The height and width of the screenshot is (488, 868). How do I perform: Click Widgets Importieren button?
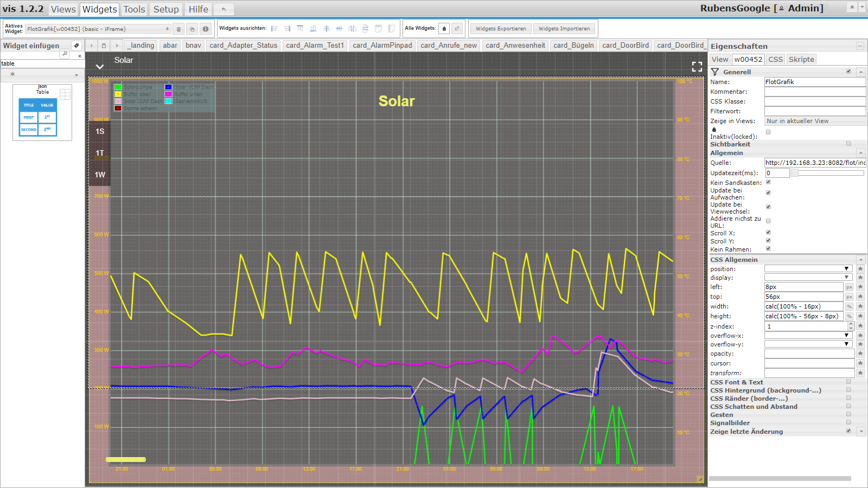[564, 29]
